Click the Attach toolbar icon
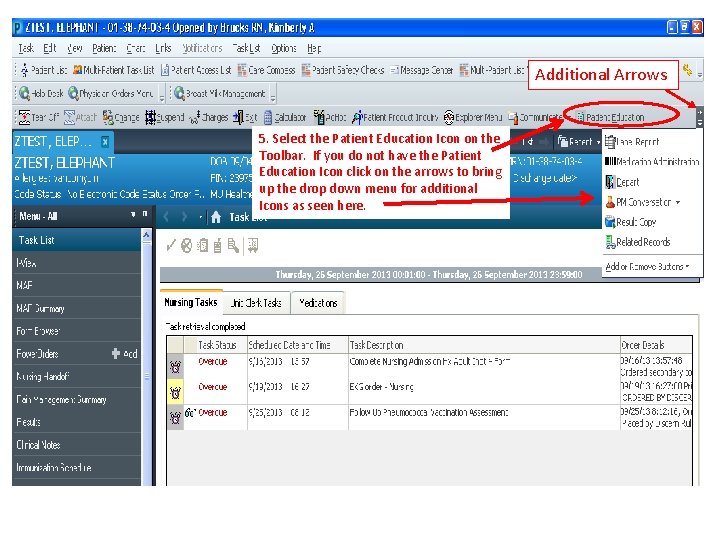This screenshot has width=720, height=540. (80, 118)
